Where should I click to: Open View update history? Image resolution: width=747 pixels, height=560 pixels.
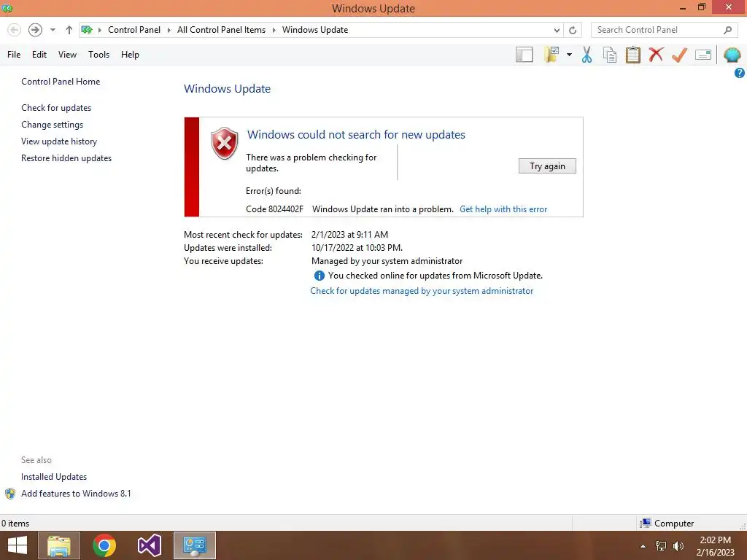[x=59, y=141]
